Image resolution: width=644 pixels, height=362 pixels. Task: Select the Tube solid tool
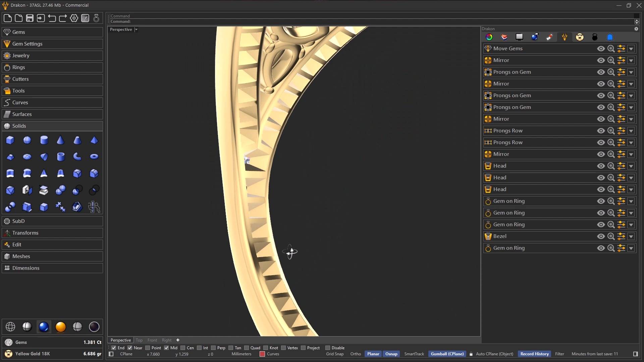coord(61,157)
